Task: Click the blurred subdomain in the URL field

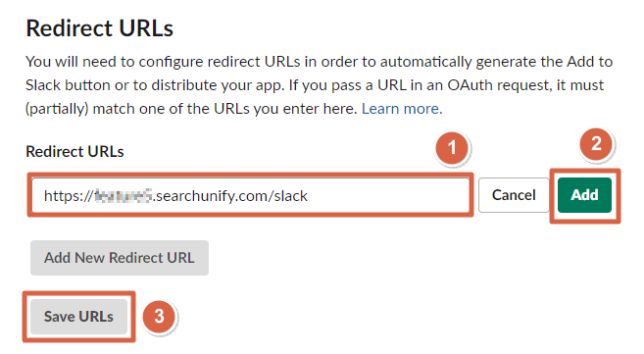Action: [123, 196]
